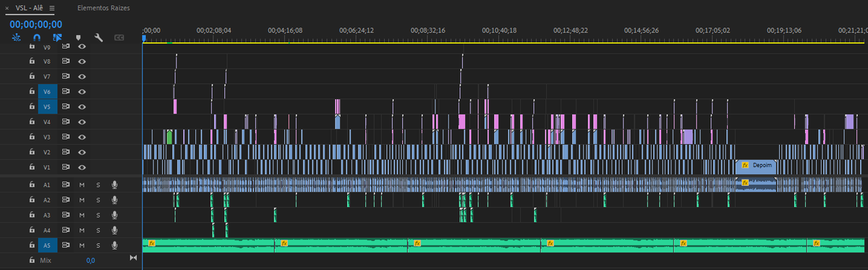This screenshot has height=270, width=868.
Task: Solo audio track A4
Action: [x=98, y=230]
